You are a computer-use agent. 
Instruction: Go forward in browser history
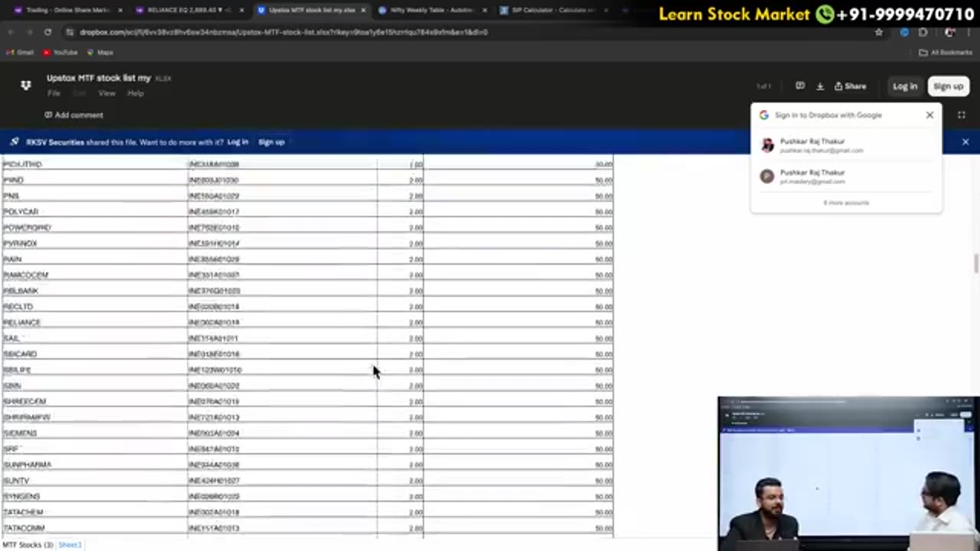click(29, 32)
